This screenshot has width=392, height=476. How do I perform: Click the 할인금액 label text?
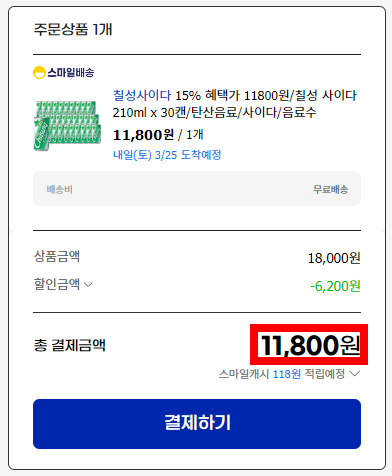point(57,284)
